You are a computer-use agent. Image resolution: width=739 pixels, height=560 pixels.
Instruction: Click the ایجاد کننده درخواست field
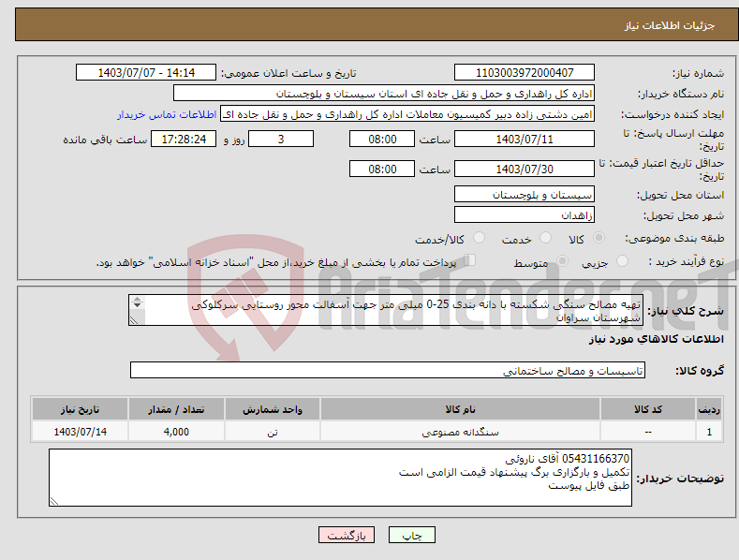(407, 114)
